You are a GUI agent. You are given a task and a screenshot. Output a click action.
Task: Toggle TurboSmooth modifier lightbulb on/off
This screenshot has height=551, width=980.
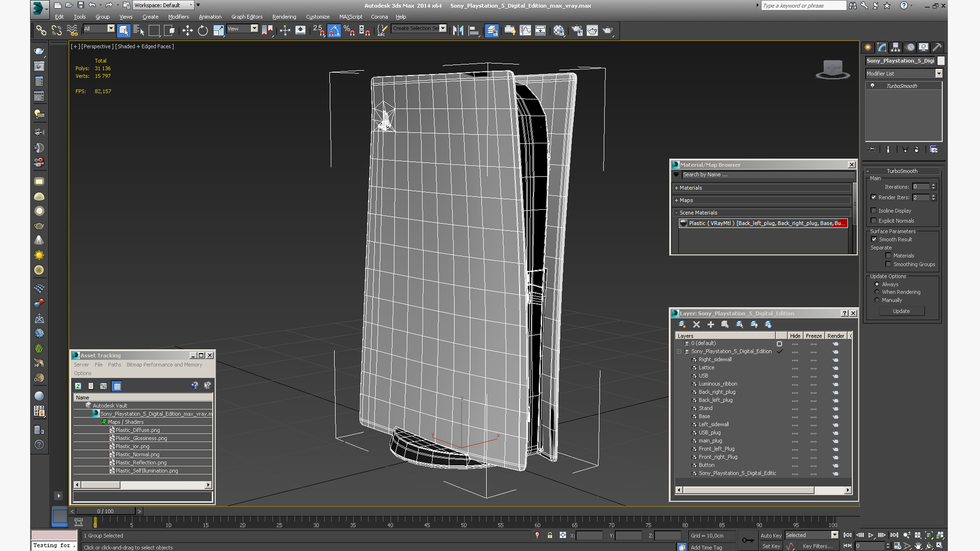[872, 86]
